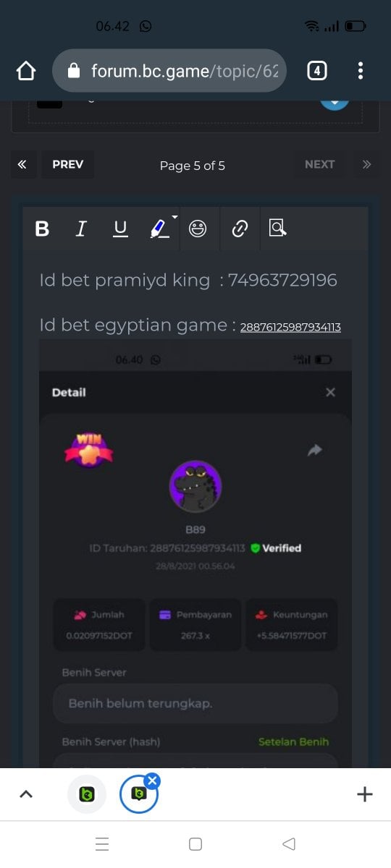Switch to the first BC.Game tab
The height and width of the screenshot is (868, 391).
(x=86, y=794)
